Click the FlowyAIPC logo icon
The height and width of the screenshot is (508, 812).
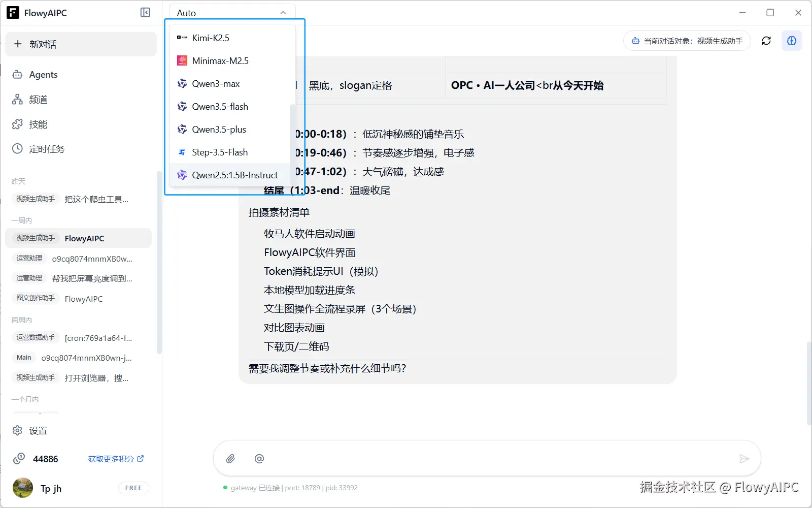point(13,13)
